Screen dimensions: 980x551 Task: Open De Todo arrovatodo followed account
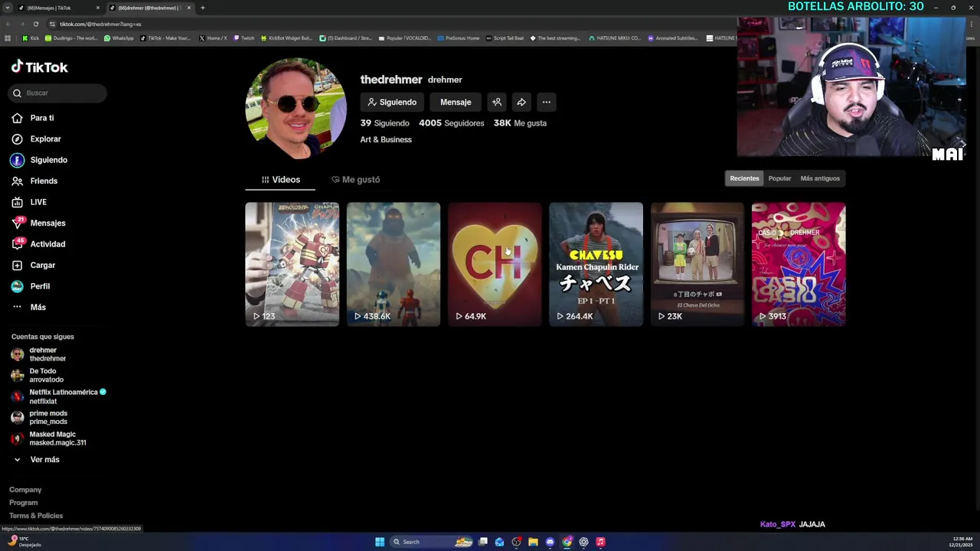[37, 375]
